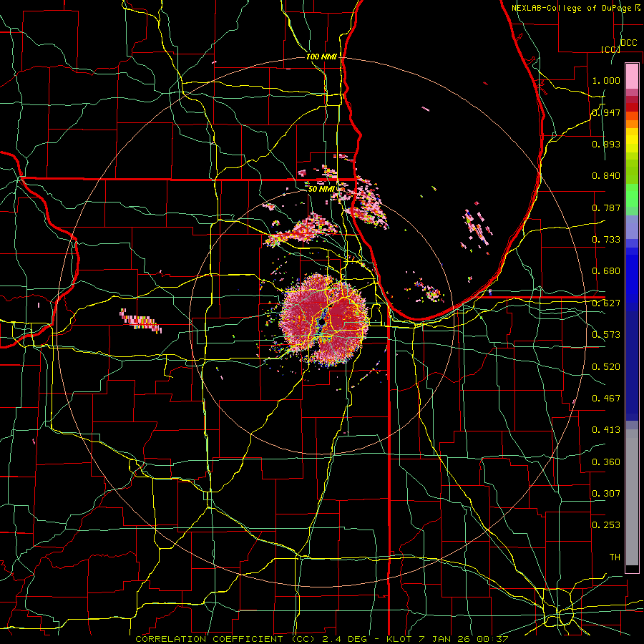This screenshot has height=644, width=644.
Task: Select the 0.307 scale value
Action: click(606, 494)
